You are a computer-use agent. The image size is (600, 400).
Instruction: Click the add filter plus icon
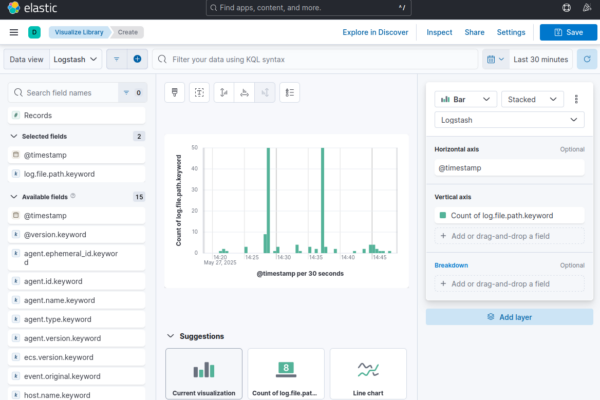(137, 59)
